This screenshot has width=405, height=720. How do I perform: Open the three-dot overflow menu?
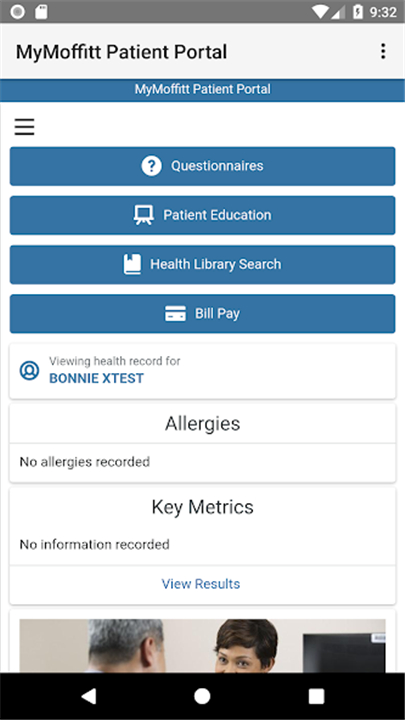[383, 51]
